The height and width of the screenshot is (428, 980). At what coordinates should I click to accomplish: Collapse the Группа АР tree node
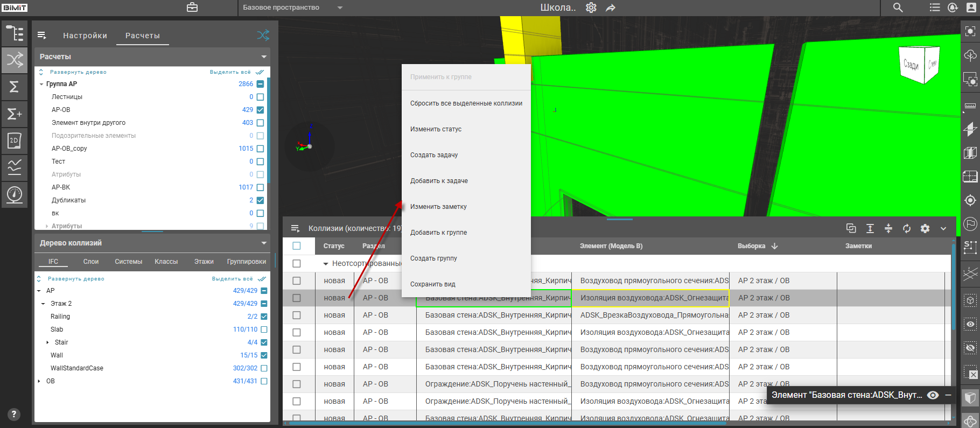(x=41, y=84)
